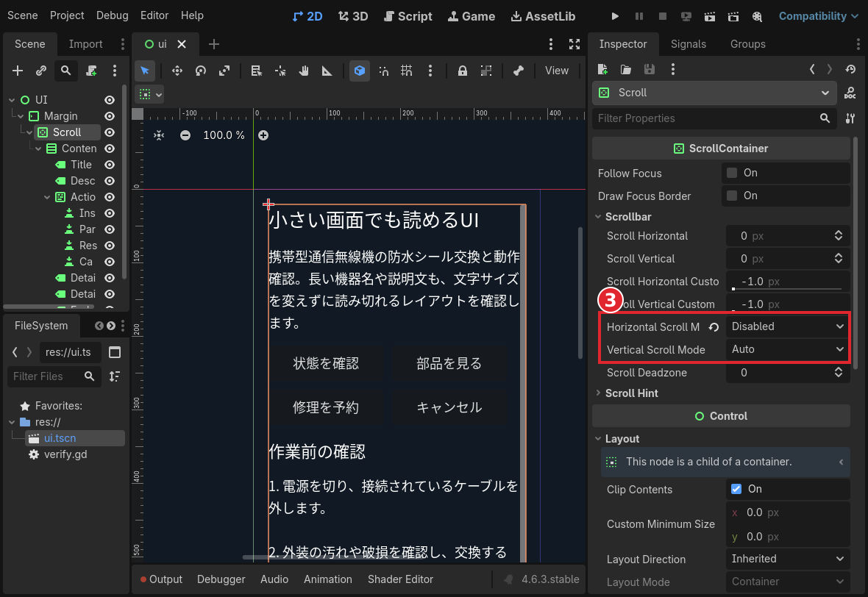This screenshot has width=868, height=597.
Task: Open the Compatibility renderer dropdown
Action: [x=818, y=16]
